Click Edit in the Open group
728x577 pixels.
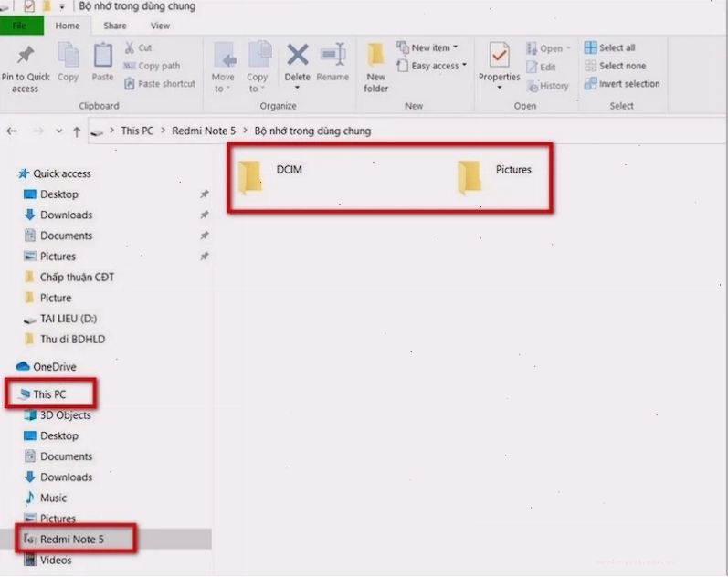[541, 67]
